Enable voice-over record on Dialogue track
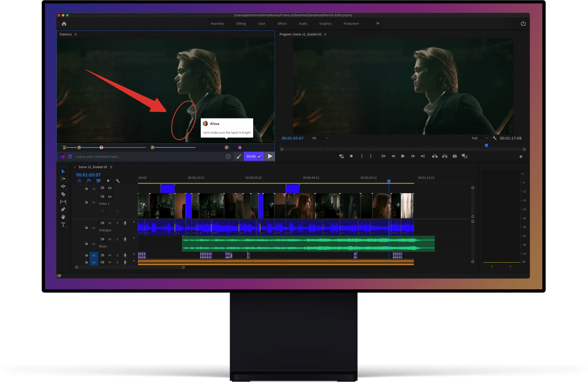 pyautogui.click(x=125, y=223)
